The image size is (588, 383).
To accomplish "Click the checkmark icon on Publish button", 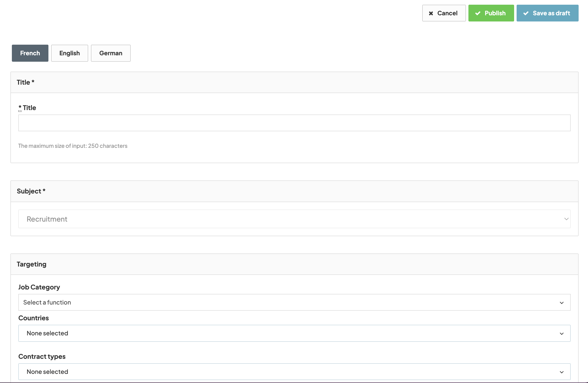I will tap(478, 13).
